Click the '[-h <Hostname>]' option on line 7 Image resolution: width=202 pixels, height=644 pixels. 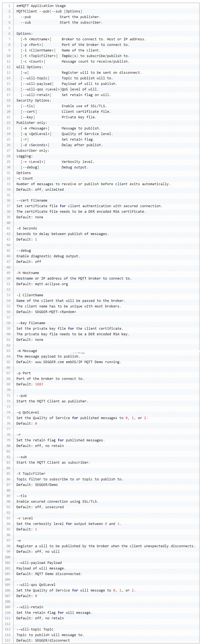36,39
